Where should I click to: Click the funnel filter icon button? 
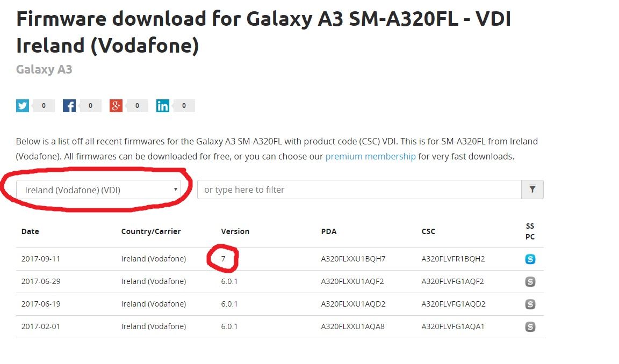coord(532,190)
